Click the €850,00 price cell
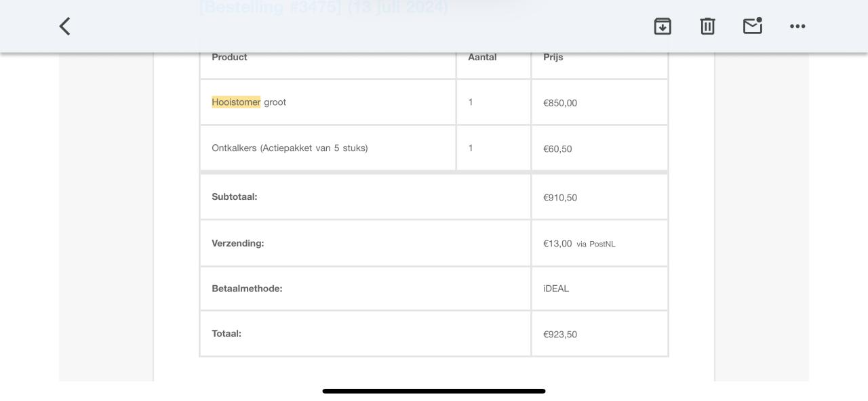868x401 pixels. (x=558, y=103)
